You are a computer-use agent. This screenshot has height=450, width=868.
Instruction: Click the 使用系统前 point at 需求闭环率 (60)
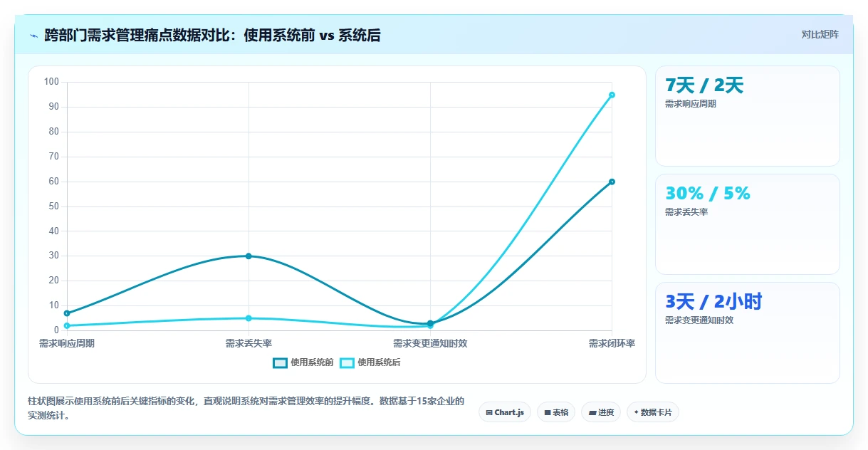(612, 182)
